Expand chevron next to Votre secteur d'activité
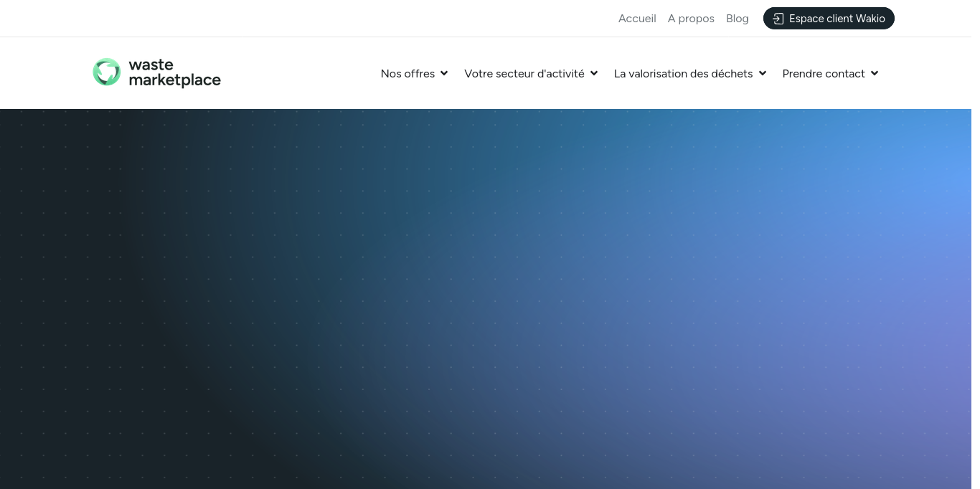This screenshot has height=489, width=980. tap(594, 73)
